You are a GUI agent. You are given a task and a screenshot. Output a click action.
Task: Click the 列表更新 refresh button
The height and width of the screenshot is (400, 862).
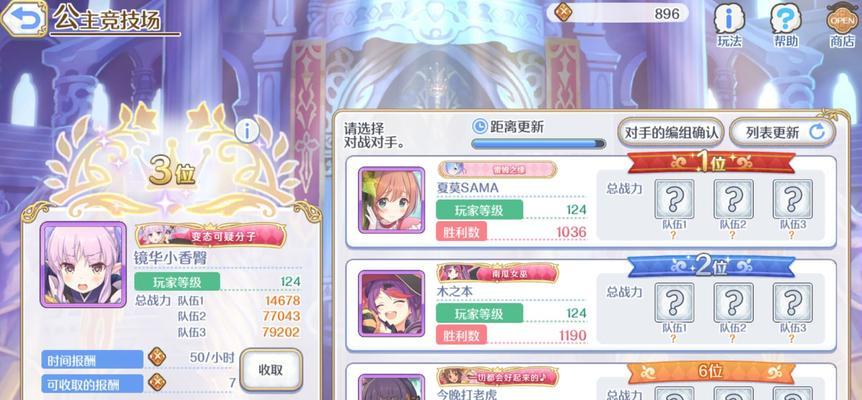tap(783, 132)
